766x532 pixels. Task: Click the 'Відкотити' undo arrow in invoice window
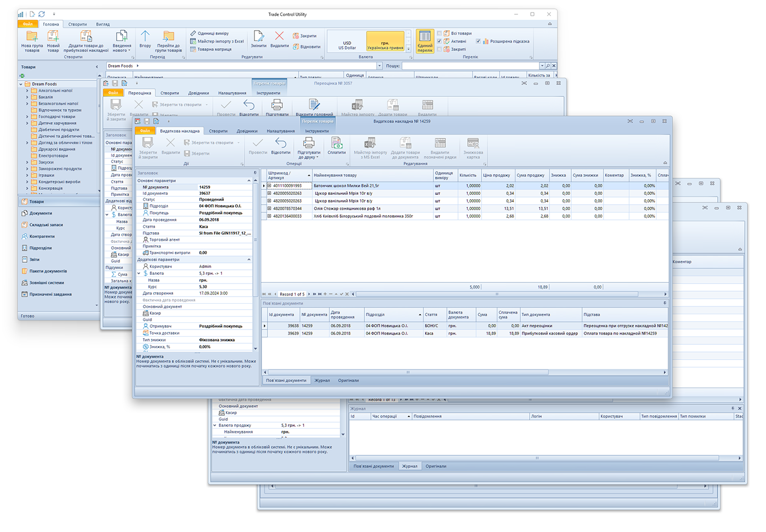coord(281,144)
